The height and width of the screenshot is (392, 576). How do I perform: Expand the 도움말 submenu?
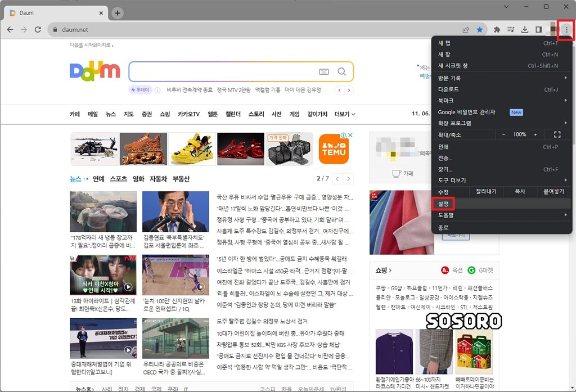(x=501, y=215)
